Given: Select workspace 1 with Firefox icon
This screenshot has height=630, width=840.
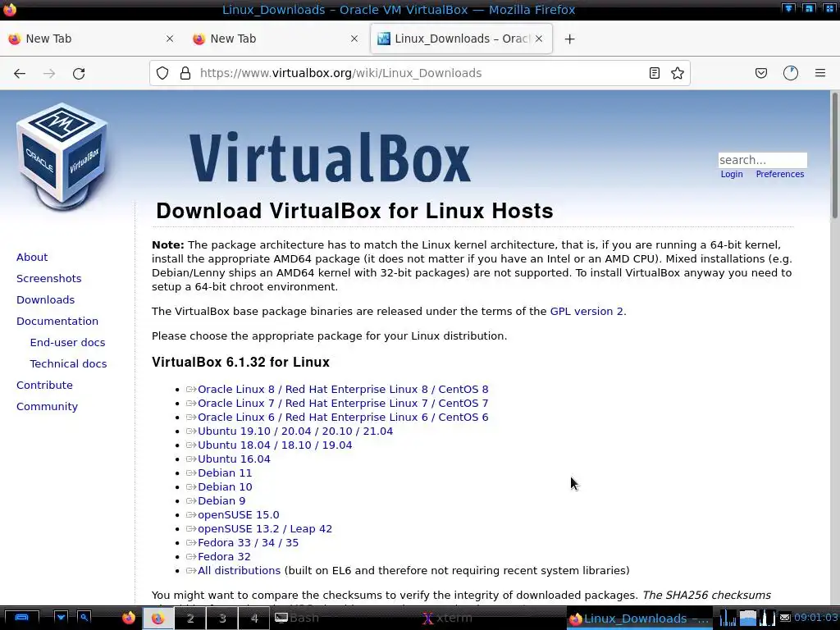Looking at the screenshot, I should 157,619.
